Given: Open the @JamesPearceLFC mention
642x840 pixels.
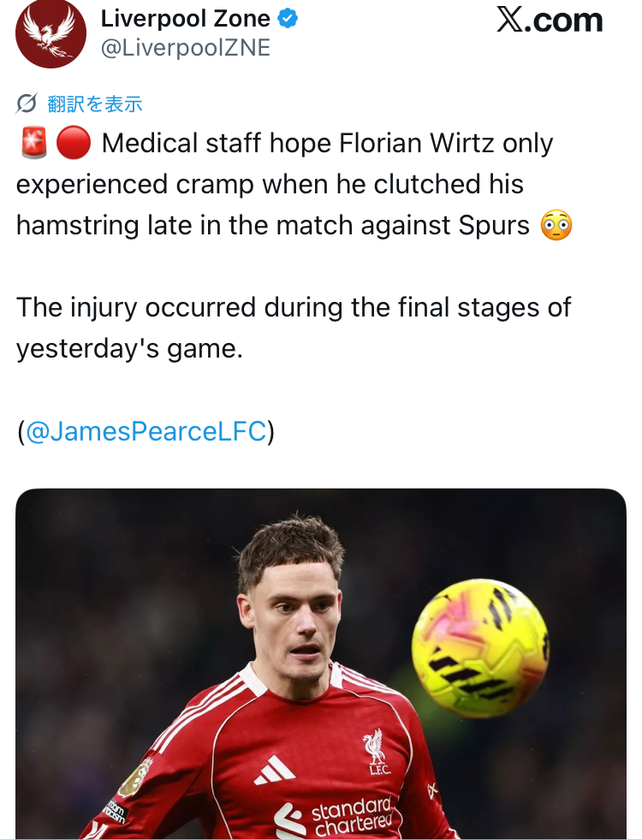Looking at the screenshot, I should pos(146,431).
